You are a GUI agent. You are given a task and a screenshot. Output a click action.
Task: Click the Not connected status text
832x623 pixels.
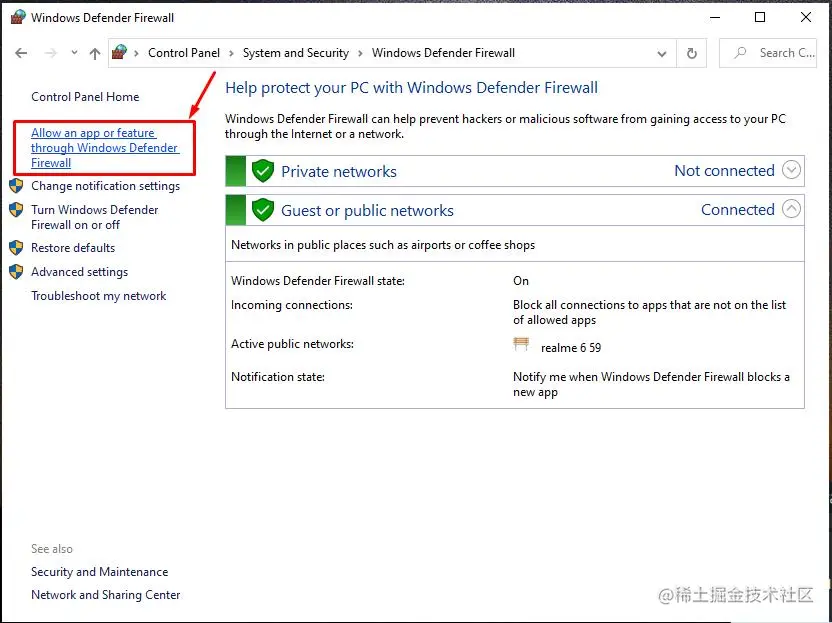[724, 170]
